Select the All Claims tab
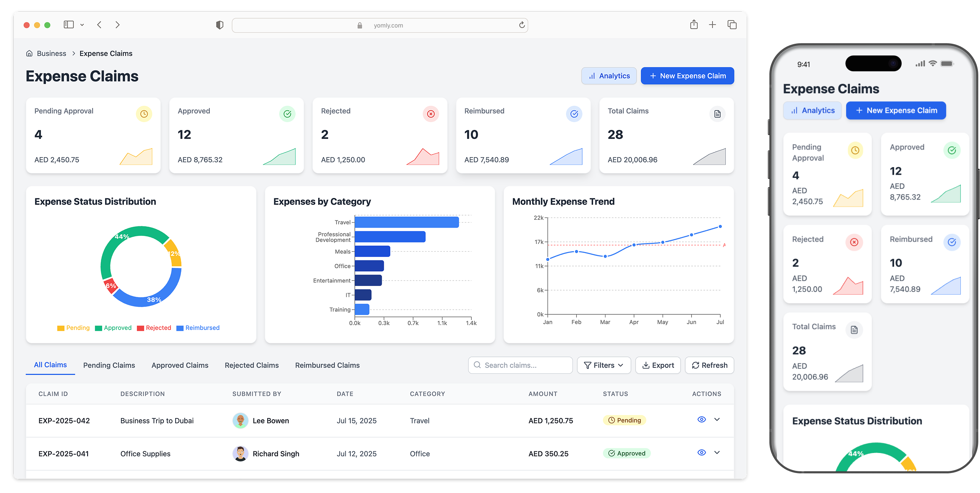This screenshot has width=980, height=493. [x=50, y=365]
